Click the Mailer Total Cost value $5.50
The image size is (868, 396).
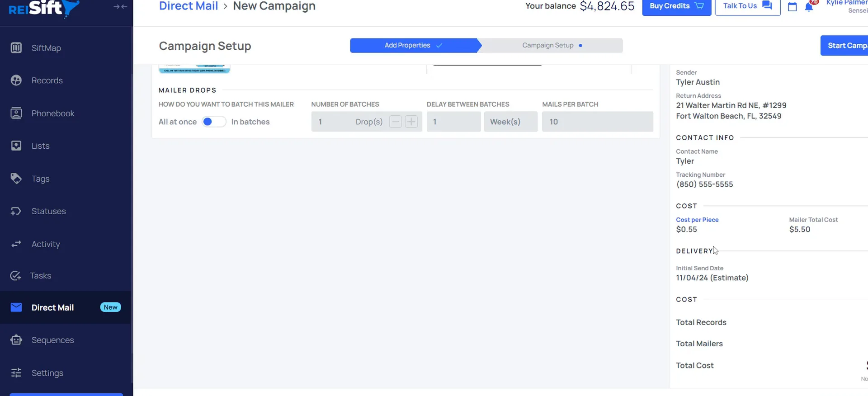(800, 229)
